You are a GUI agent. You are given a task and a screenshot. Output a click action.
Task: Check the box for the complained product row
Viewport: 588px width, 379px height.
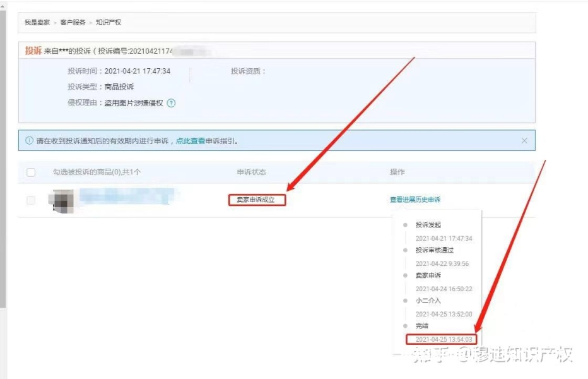31,200
